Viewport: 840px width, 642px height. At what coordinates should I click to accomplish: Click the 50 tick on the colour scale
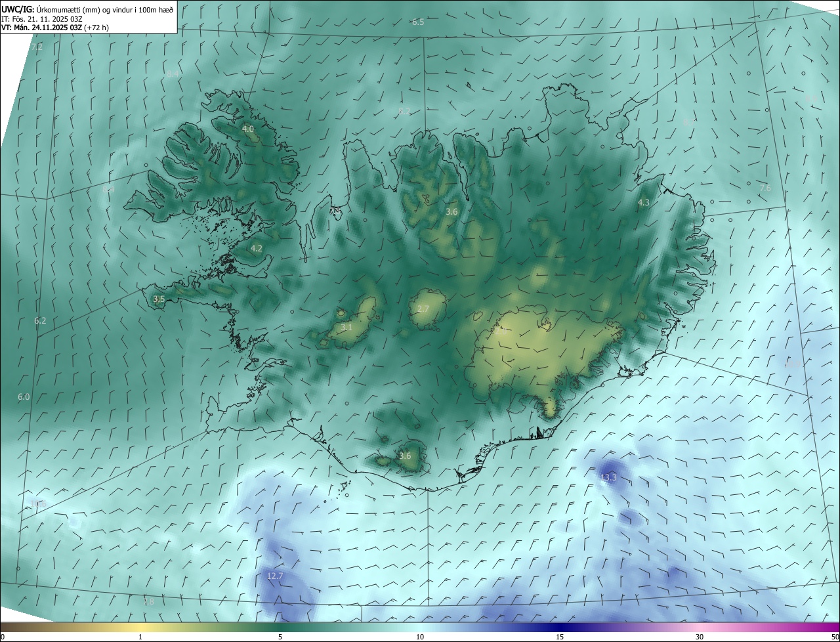point(835,637)
